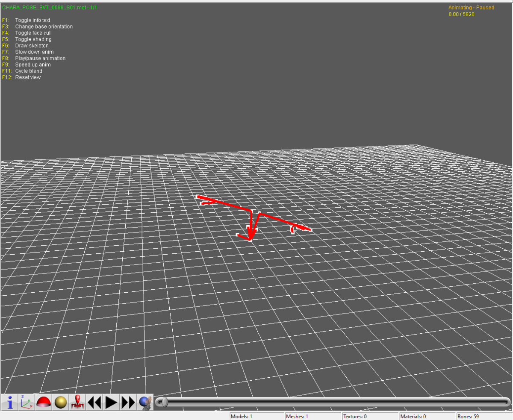Click the animation slider handle

[163, 402]
